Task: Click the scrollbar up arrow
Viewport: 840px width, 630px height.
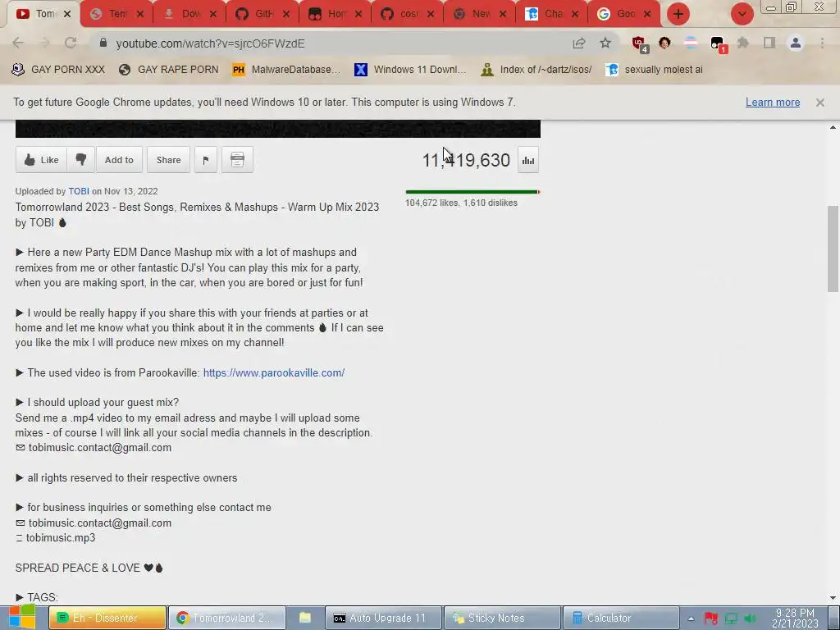Action: tap(833, 127)
